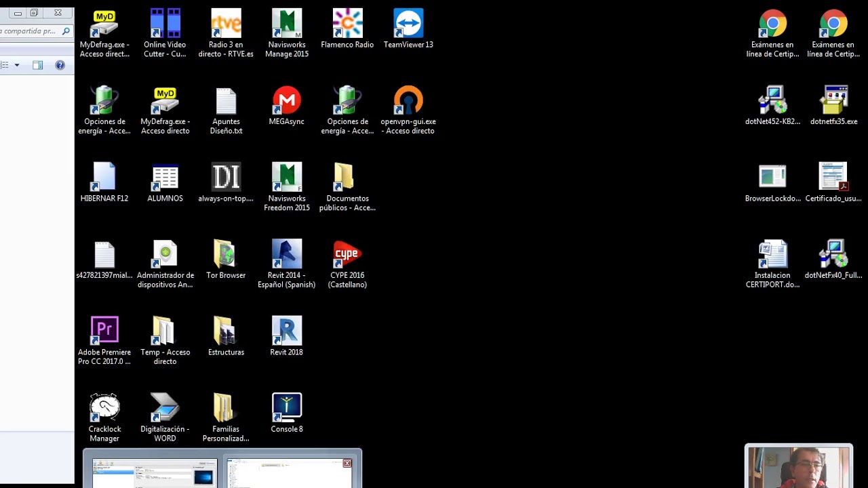Click the Estructuras folder icon
Viewport: 868px width, 488px height.
(x=226, y=336)
